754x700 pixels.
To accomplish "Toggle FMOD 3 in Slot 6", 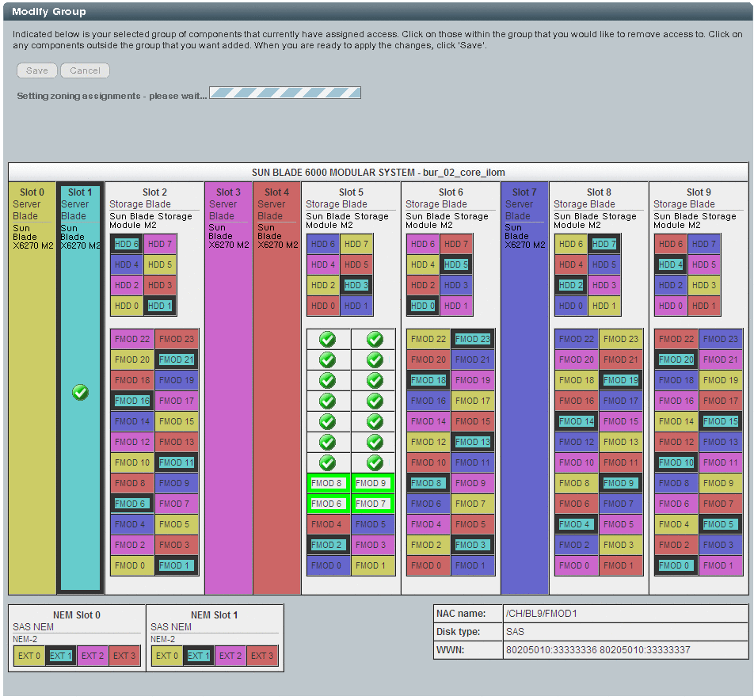I will pos(473,545).
